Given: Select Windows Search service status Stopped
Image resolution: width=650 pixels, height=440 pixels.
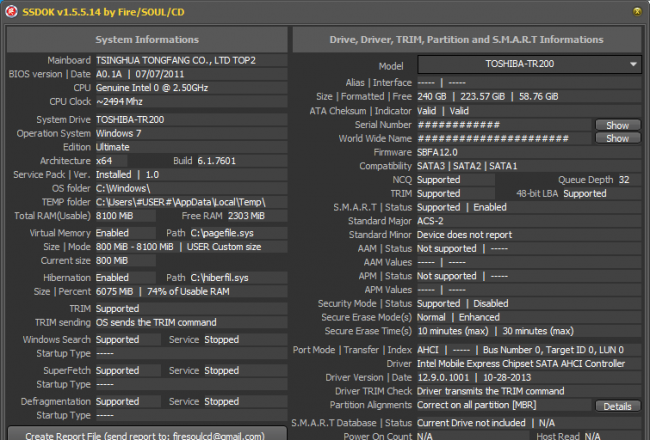Looking at the screenshot, I should (x=221, y=340).
